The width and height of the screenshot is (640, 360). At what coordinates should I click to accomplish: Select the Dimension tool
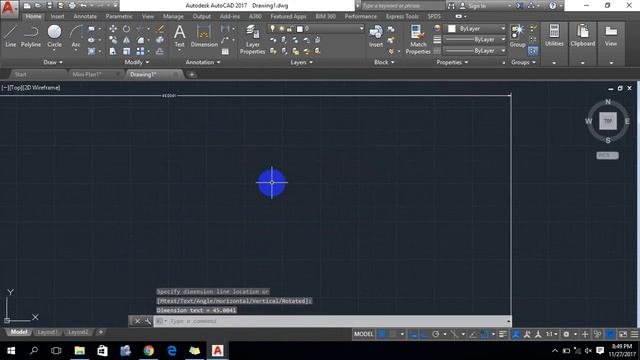tap(204, 36)
